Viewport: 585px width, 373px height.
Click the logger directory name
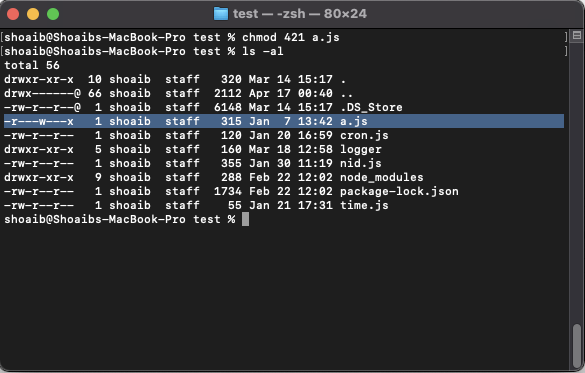361,149
